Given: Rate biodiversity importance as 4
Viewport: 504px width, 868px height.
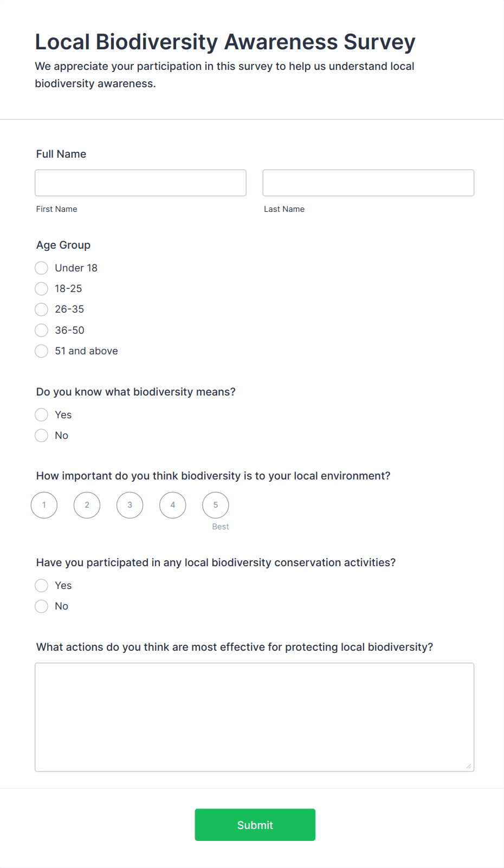Looking at the screenshot, I should 173,505.
